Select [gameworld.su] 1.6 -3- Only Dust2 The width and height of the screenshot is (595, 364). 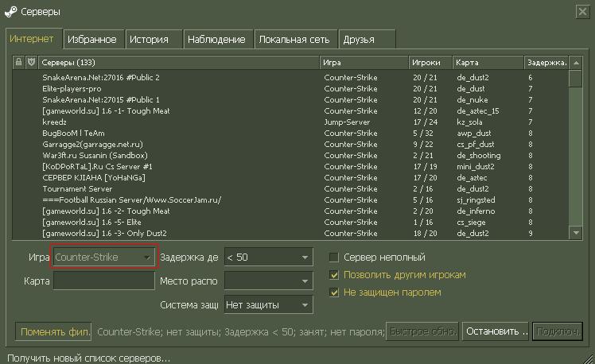(x=290, y=233)
